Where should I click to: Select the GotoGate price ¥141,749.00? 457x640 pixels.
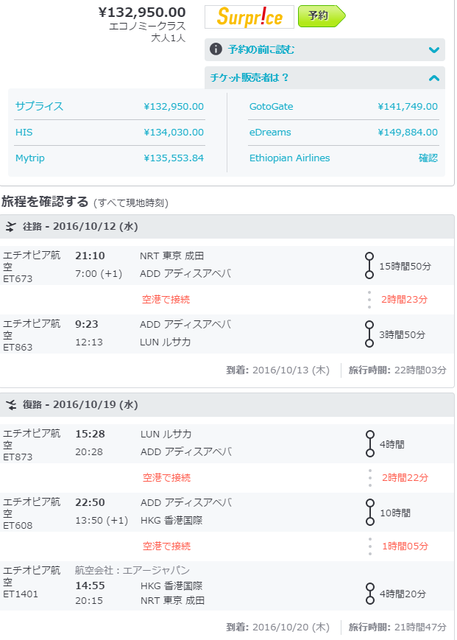coord(408,107)
